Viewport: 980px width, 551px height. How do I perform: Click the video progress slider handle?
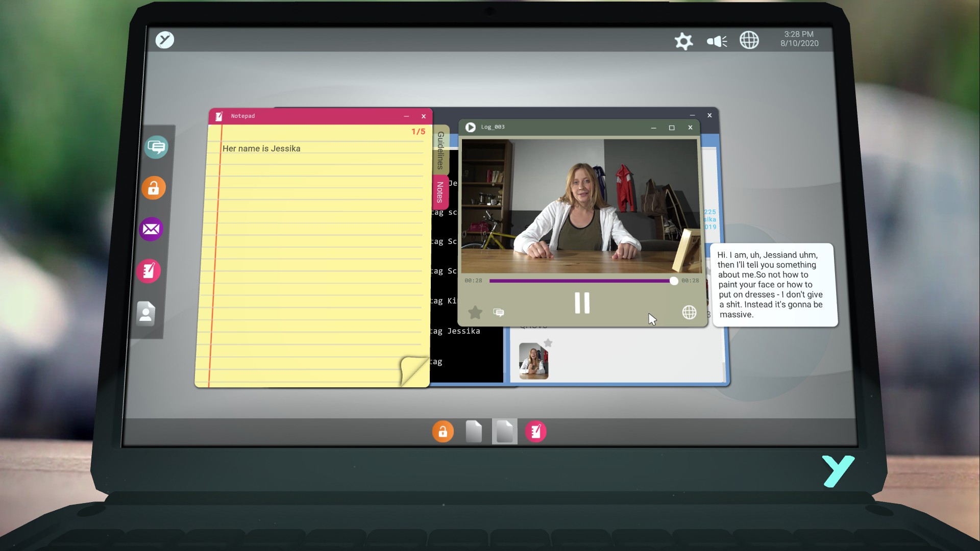[674, 281]
